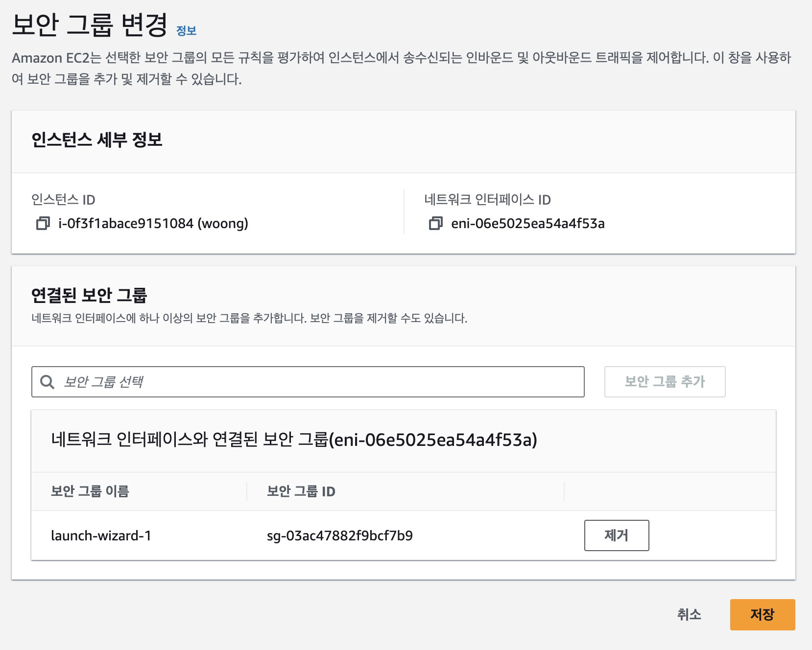Image resolution: width=812 pixels, height=650 pixels.
Task: Click the magnifier icon in the security group search
Action: [x=47, y=382]
